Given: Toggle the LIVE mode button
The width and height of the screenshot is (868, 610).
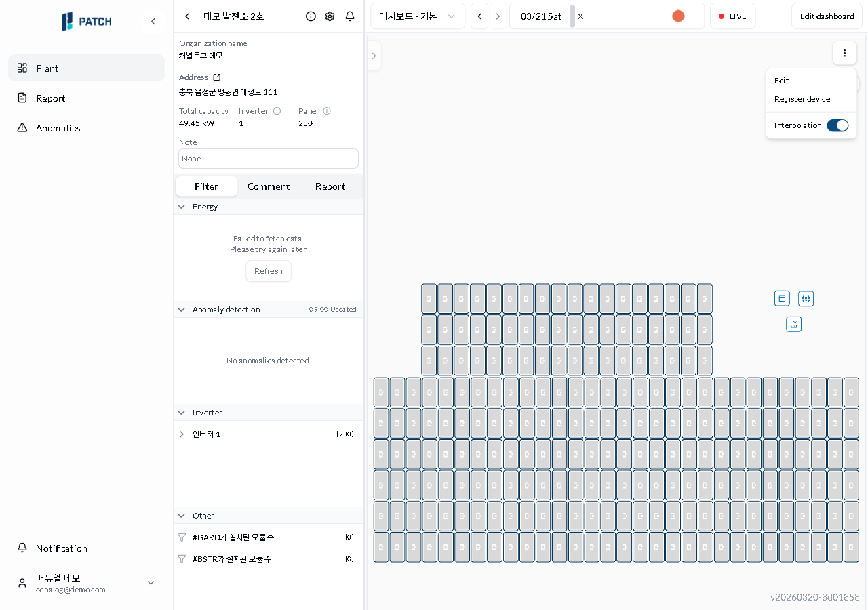Looking at the screenshot, I should [732, 16].
